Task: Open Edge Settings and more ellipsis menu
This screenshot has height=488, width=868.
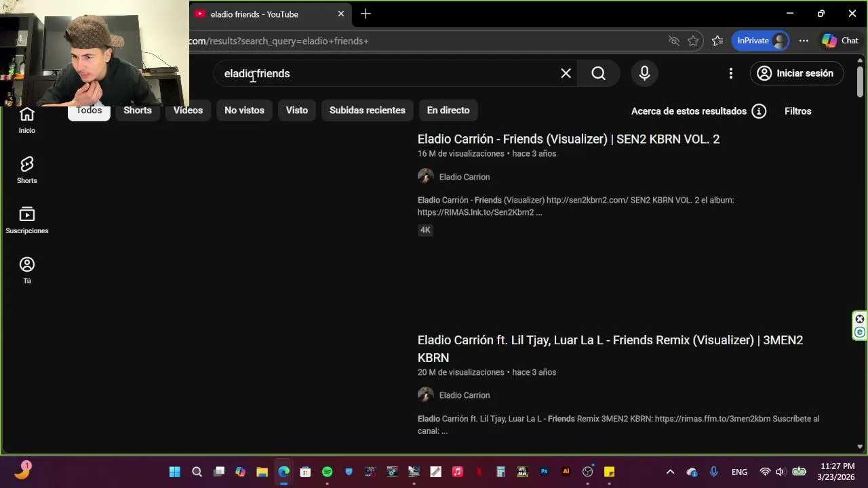Action: [x=804, y=41]
